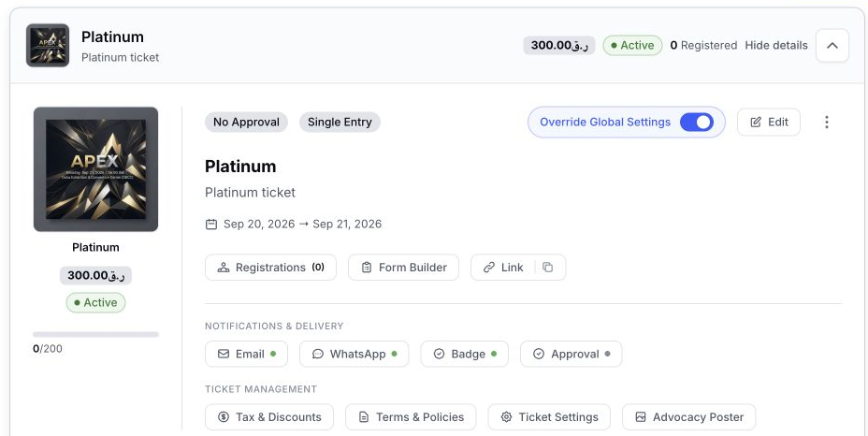868x436 pixels.
Task: Collapse the Platinum ticket with chevron
Action: pos(832,46)
